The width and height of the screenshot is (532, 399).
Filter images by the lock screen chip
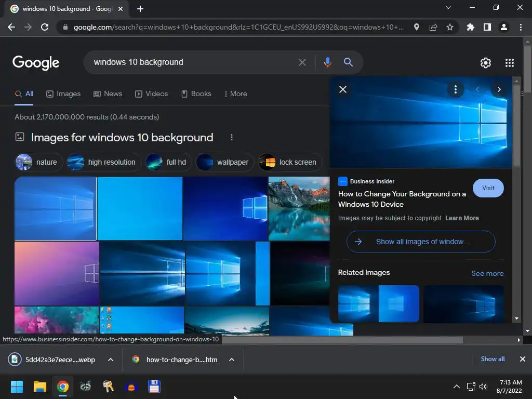pyautogui.click(x=290, y=162)
